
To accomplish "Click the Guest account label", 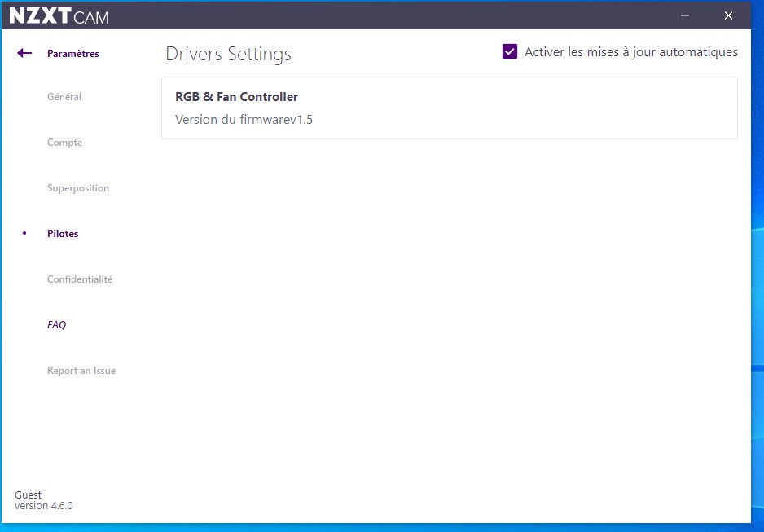I will click(x=28, y=495).
